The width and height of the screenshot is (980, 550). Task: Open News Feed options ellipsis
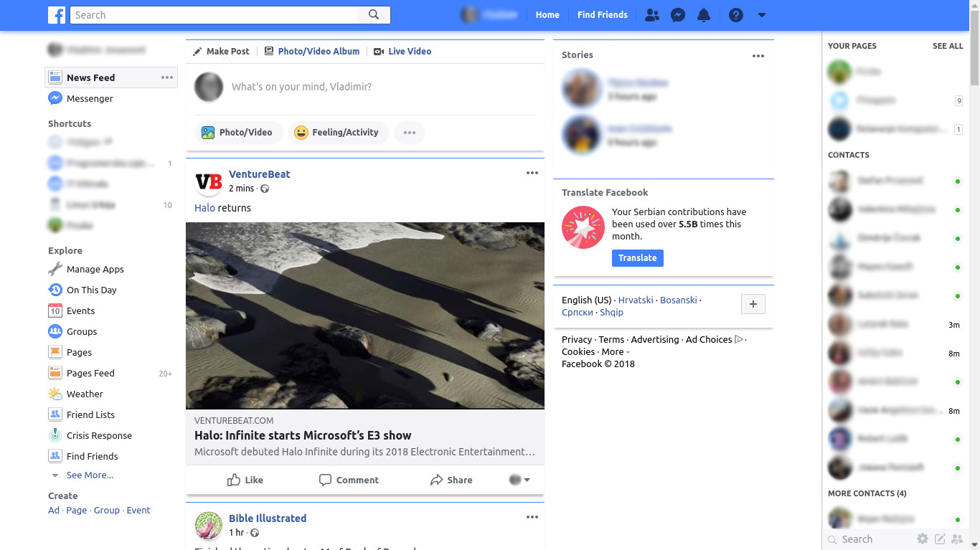click(x=167, y=77)
